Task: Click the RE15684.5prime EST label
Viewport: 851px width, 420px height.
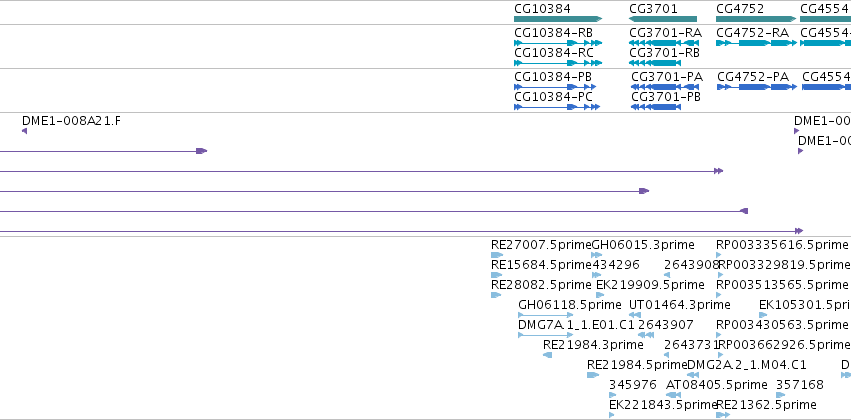Action: [x=541, y=265]
